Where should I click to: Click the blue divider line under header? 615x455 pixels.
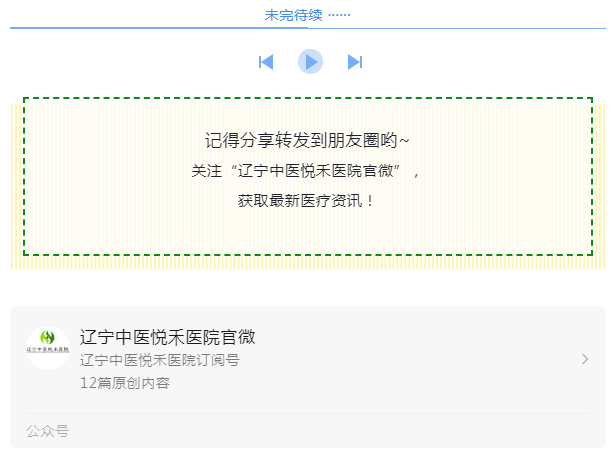point(307,28)
